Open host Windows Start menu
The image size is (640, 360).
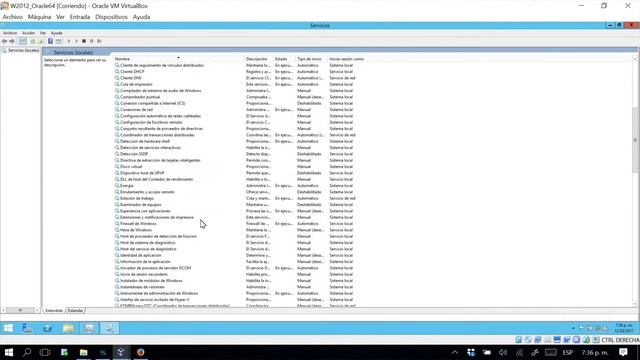tap(9, 352)
